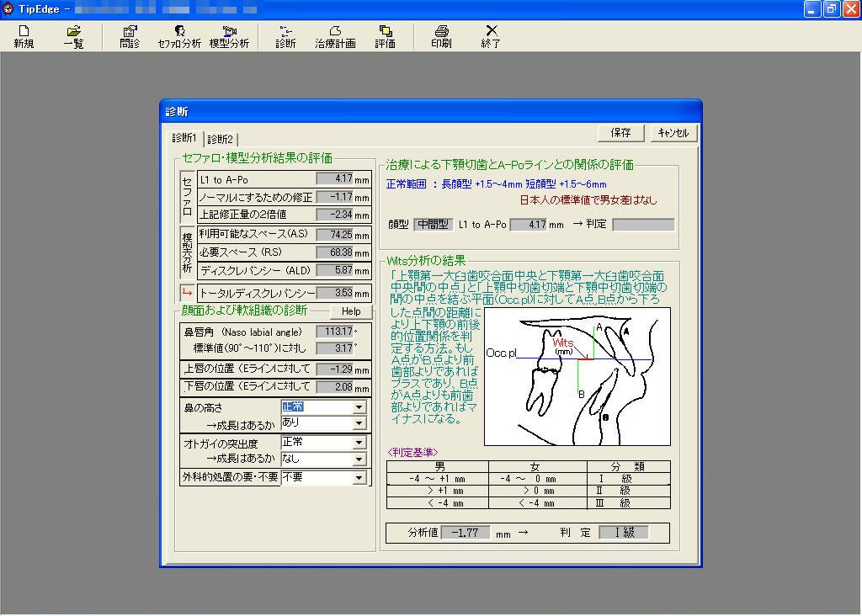The width and height of the screenshot is (862, 616).
Task: Expand the オトガイの突出度 dropdown
Action: pyautogui.click(x=359, y=443)
